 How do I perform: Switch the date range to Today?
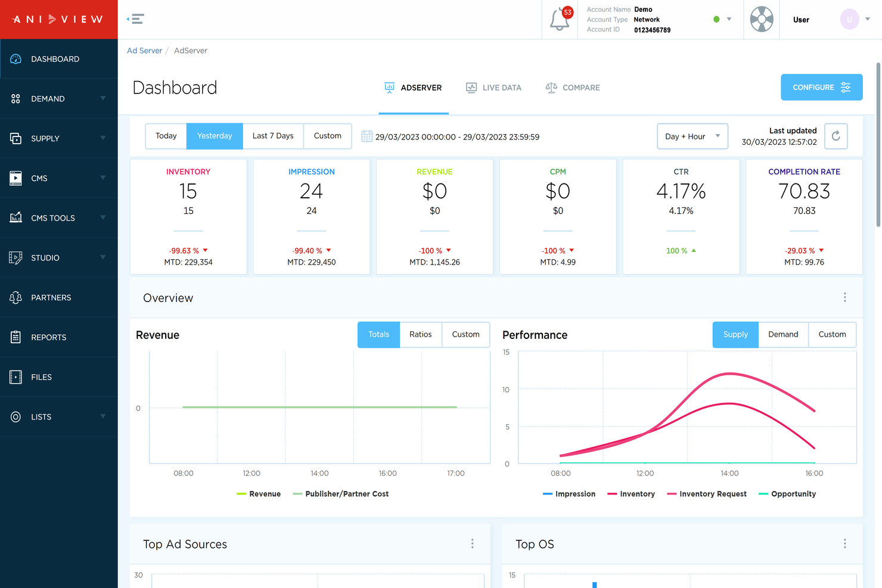pyautogui.click(x=166, y=136)
